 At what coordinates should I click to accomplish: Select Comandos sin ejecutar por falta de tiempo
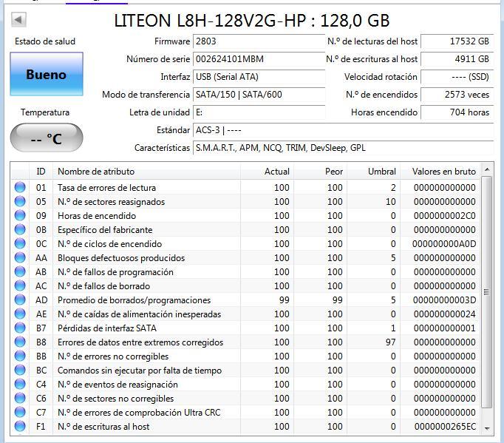click(246, 370)
